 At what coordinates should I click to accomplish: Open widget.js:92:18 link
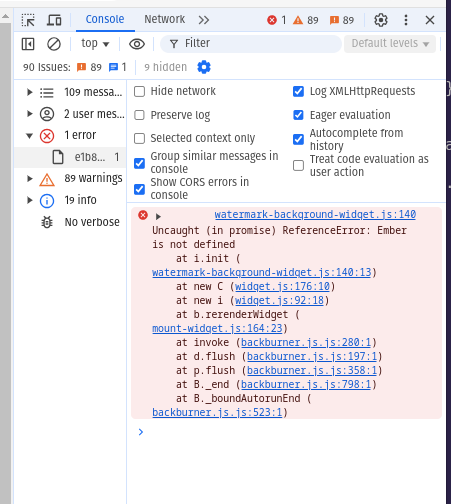coord(279,300)
